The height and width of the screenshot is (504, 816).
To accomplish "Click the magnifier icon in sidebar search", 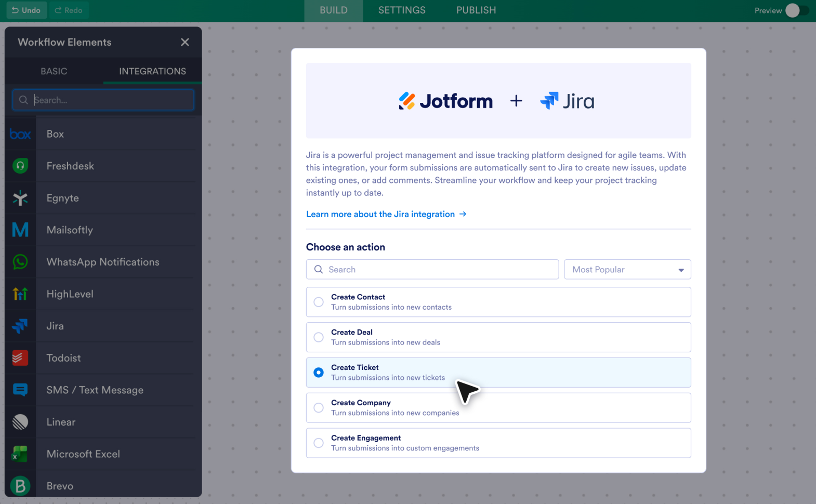I will 23,100.
